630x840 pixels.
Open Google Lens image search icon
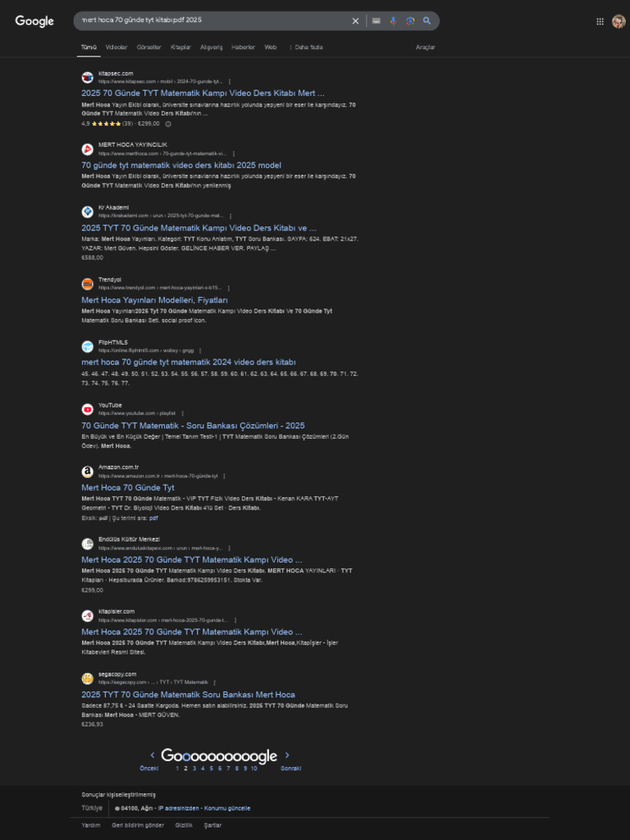(410, 21)
